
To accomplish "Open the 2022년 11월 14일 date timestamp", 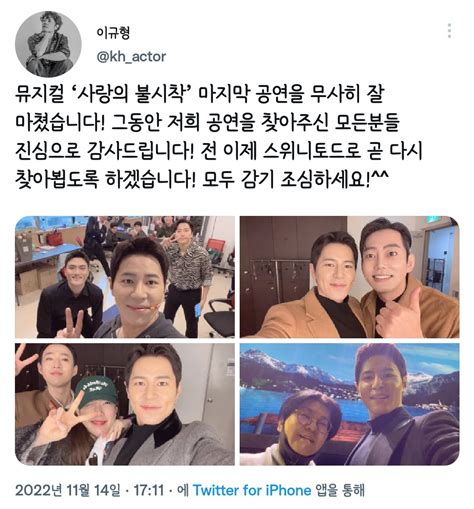I will click(68, 490).
